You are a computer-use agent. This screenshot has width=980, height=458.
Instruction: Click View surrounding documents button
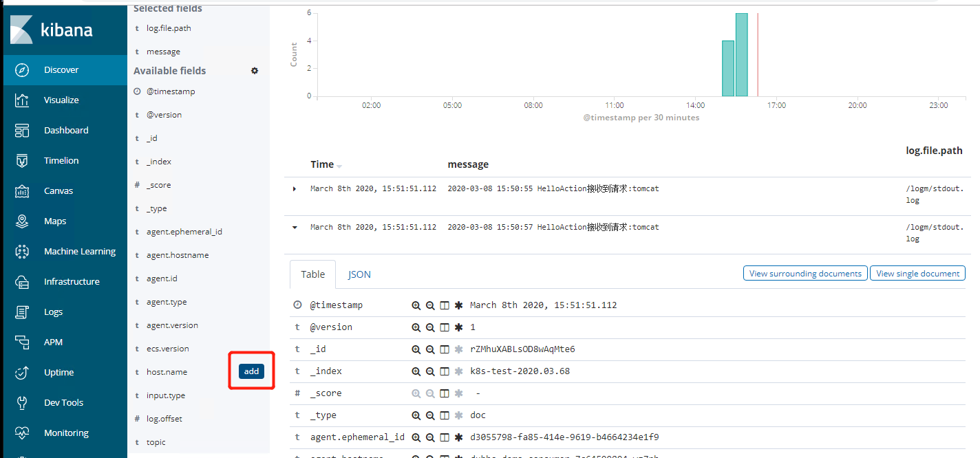pyautogui.click(x=805, y=274)
